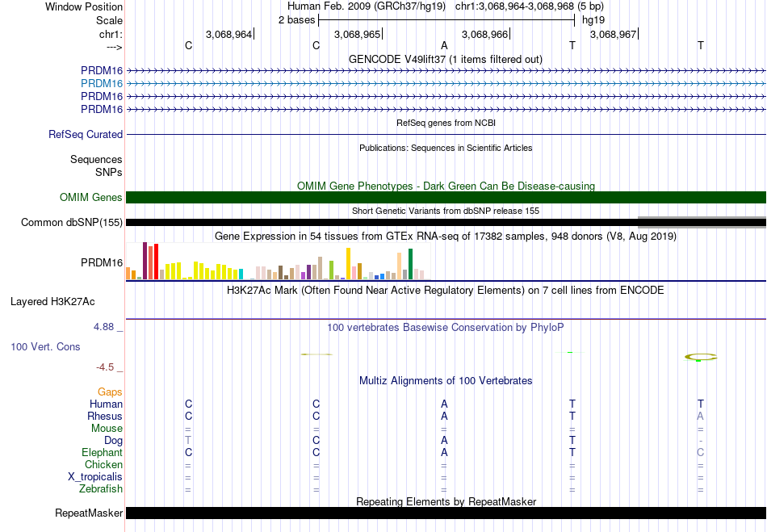Click the 100 Vert. Cons label
This screenshot has height=532, width=767.
[45, 346]
